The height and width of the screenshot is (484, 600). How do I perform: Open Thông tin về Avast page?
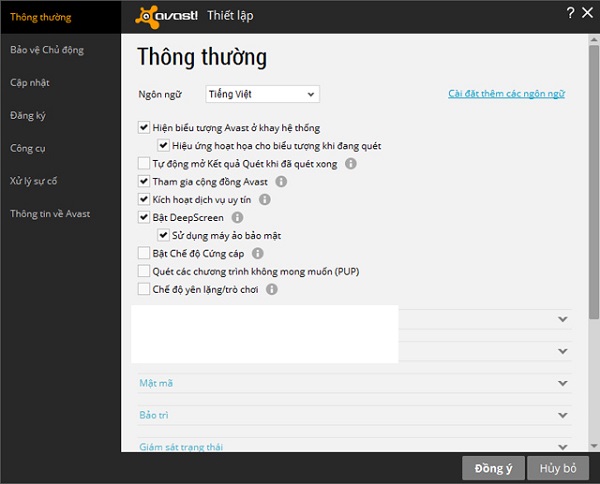point(50,214)
